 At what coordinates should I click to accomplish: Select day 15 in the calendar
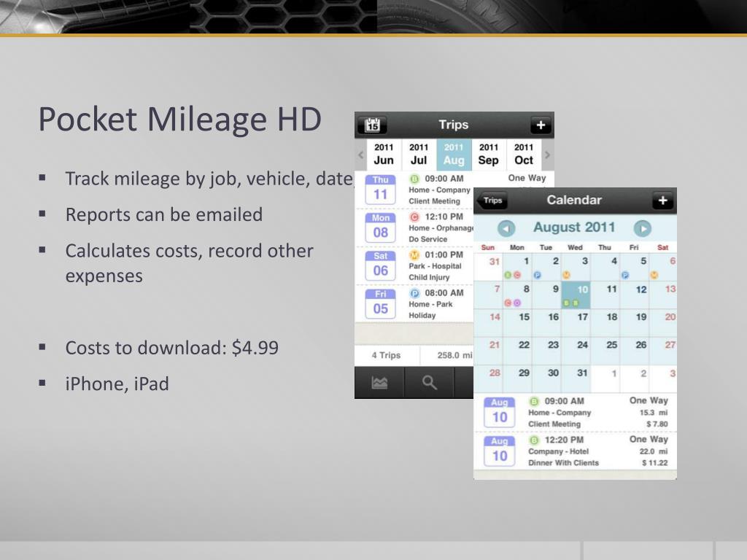pyautogui.click(x=518, y=323)
